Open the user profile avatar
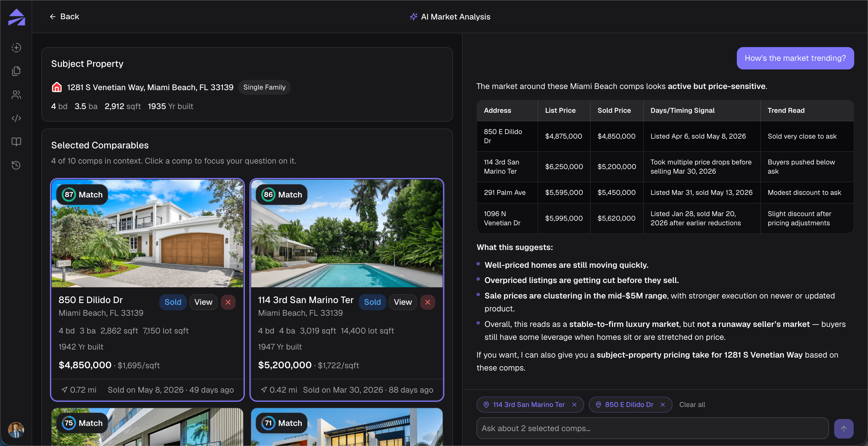 [x=16, y=430]
